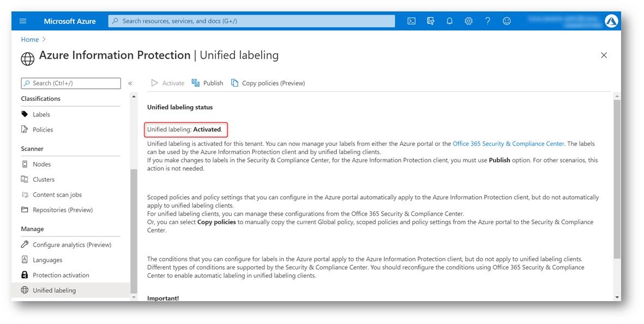
Task: Click the Publish toolbar button
Action: tap(208, 83)
